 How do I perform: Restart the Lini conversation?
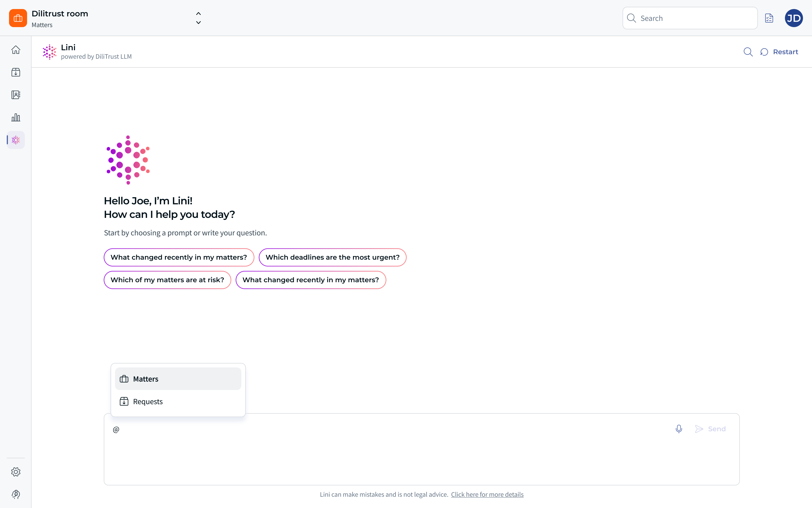tap(779, 52)
